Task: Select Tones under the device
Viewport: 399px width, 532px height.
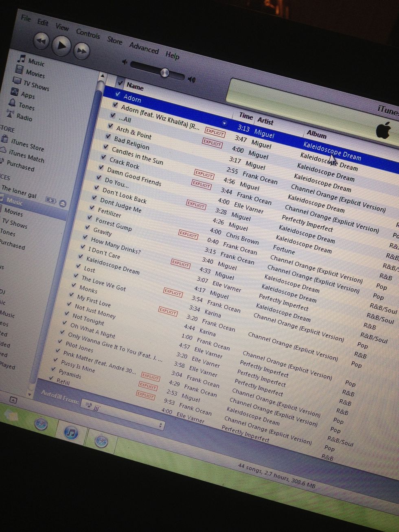Action: [x=8, y=233]
